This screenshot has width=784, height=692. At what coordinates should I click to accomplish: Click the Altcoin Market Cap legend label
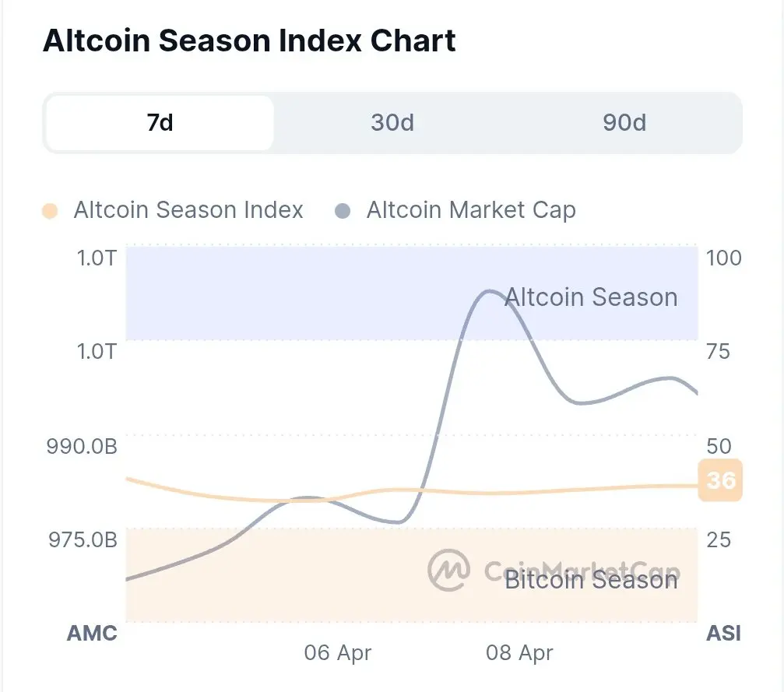pyautogui.click(x=471, y=210)
